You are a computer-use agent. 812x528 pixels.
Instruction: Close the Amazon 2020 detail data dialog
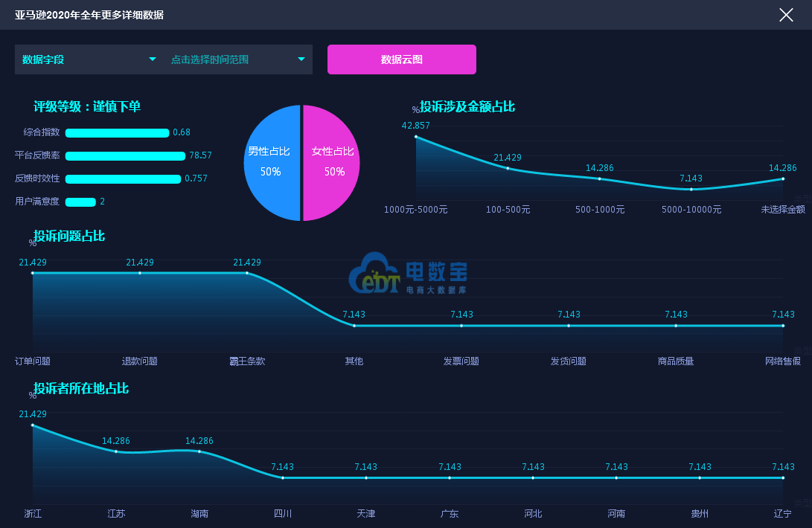point(786,15)
